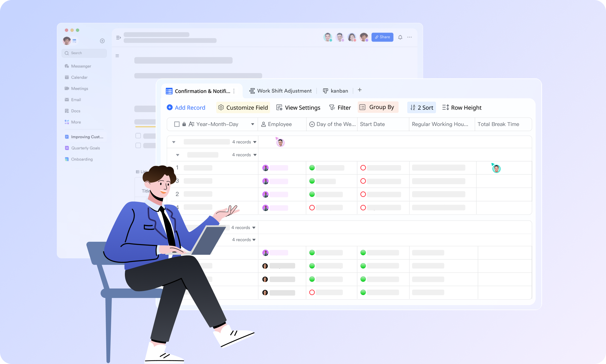The image size is (606, 364).
Task: Collapse the first top-level record group
Action: (174, 142)
